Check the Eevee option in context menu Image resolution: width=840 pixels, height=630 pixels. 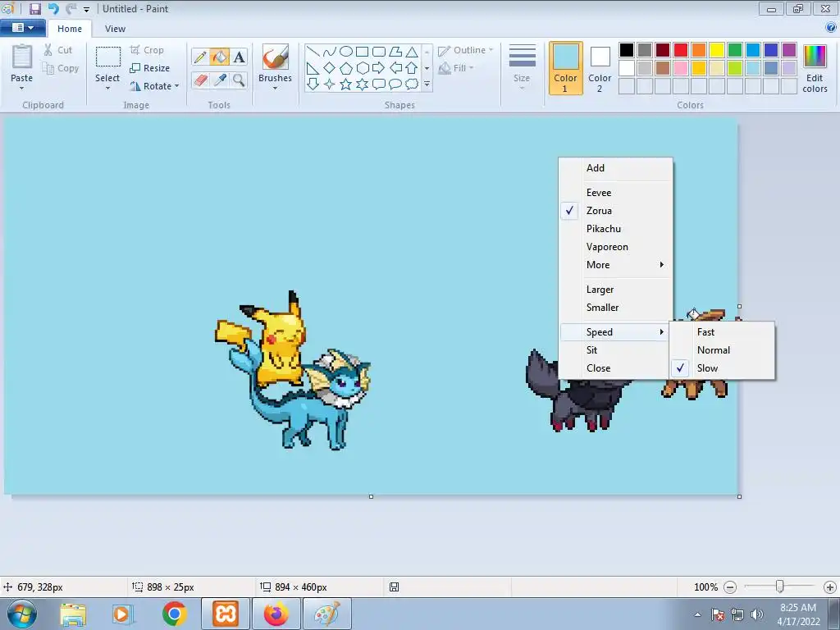click(616, 193)
